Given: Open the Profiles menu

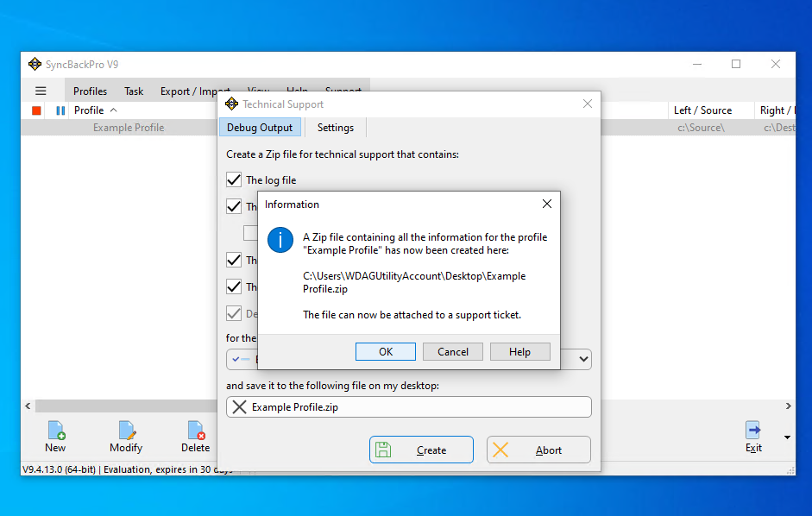Looking at the screenshot, I should click(90, 91).
